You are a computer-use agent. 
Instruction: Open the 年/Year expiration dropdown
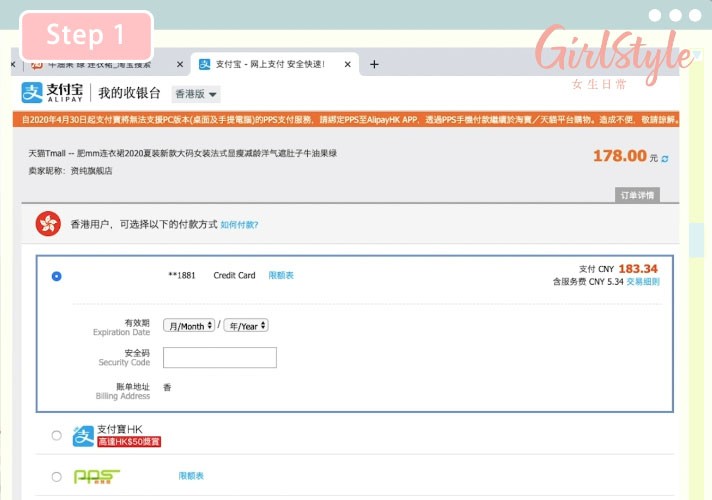click(x=246, y=326)
